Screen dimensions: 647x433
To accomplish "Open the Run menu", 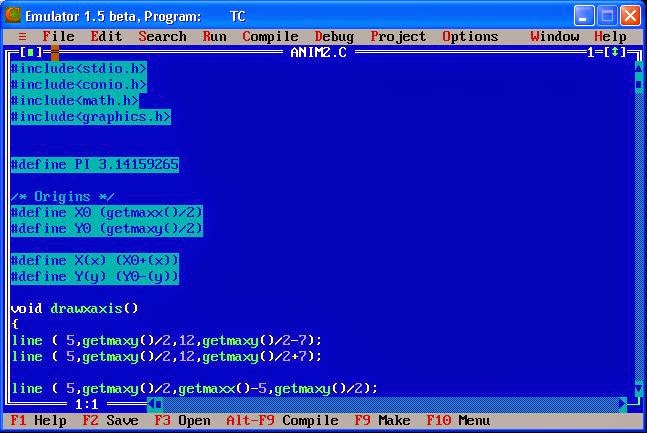I will click(214, 36).
